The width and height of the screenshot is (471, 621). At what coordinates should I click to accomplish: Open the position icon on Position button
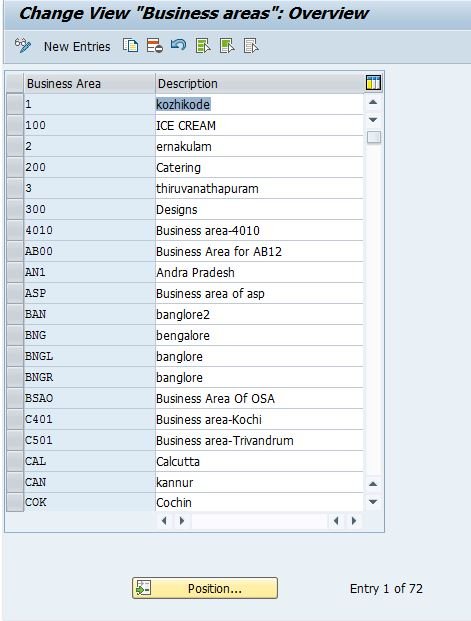tap(143, 588)
